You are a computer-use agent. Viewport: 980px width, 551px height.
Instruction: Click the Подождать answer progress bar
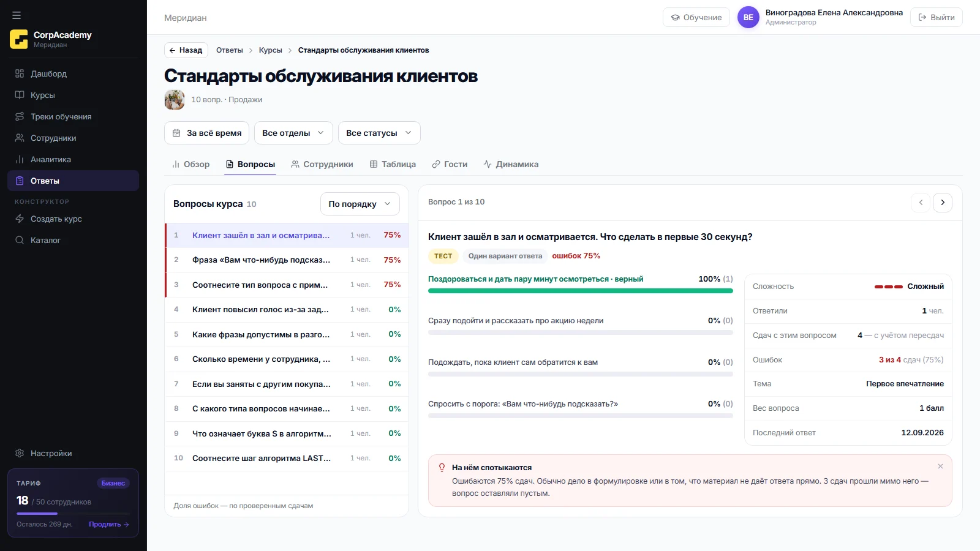581,374
